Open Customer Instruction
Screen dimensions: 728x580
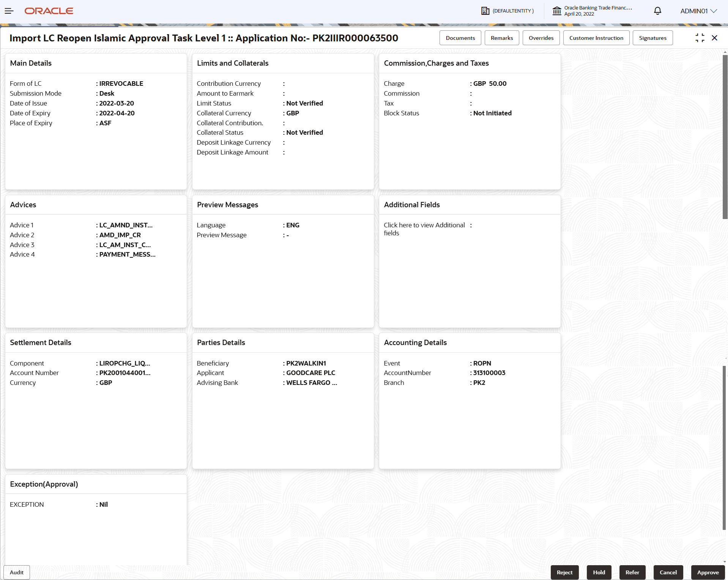(596, 38)
